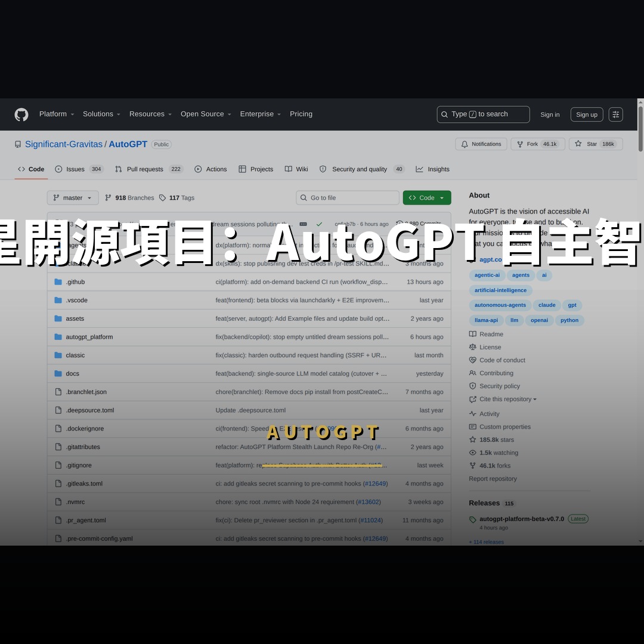This screenshot has height=644, width=644.
Task: Expand Cite this repository dropdown
Action: click(x=503, y=399)
